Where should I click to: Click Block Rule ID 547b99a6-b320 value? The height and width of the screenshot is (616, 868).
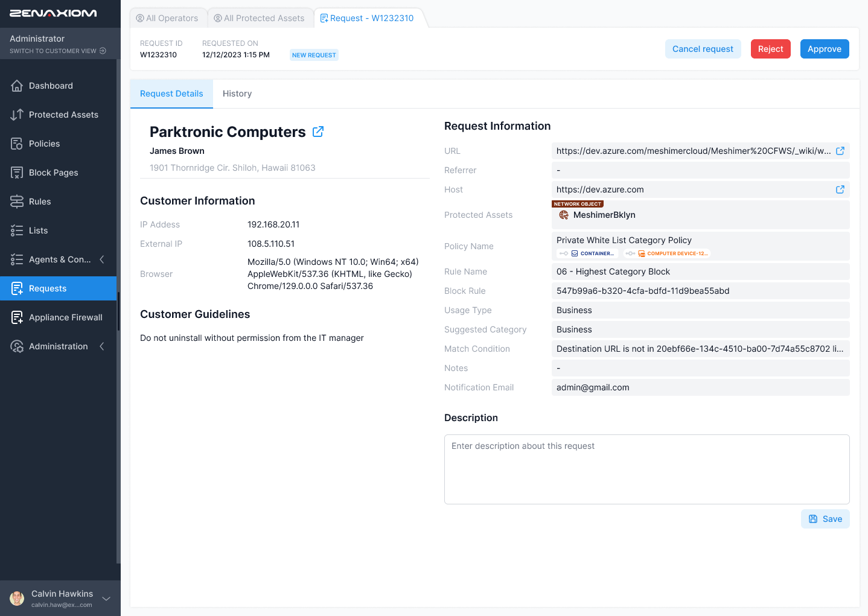[x=643, y=291]
